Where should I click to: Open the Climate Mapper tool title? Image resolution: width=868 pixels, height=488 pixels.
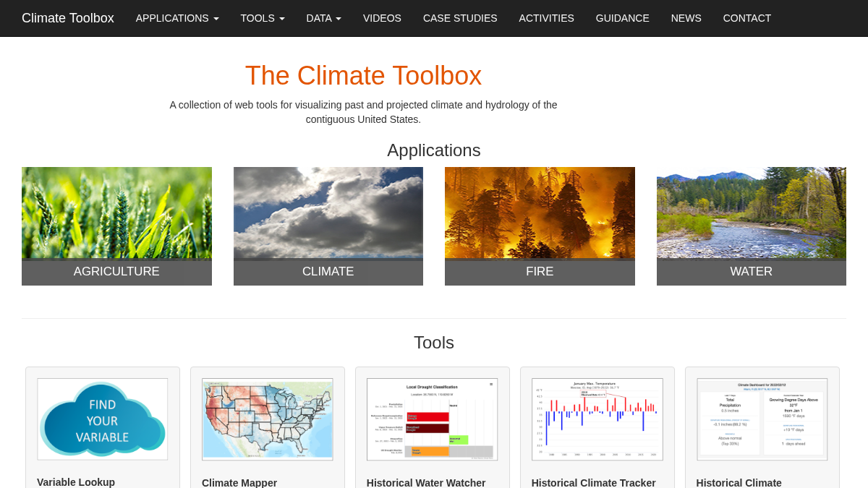coord(239,482)
